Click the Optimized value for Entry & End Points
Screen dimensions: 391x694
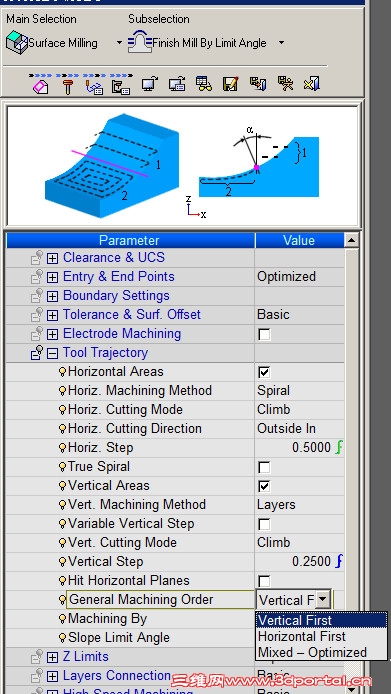(286, 277)
